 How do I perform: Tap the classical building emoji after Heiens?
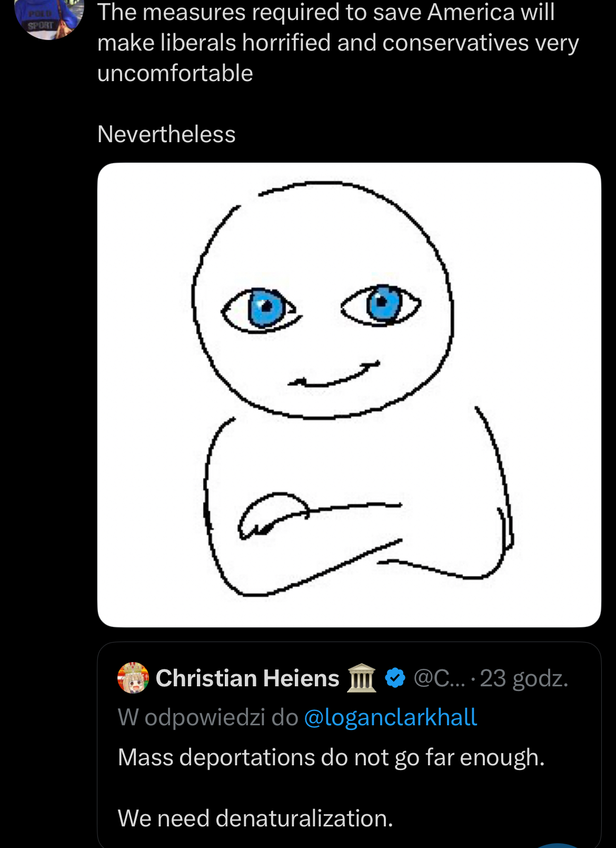coord(362,678)
